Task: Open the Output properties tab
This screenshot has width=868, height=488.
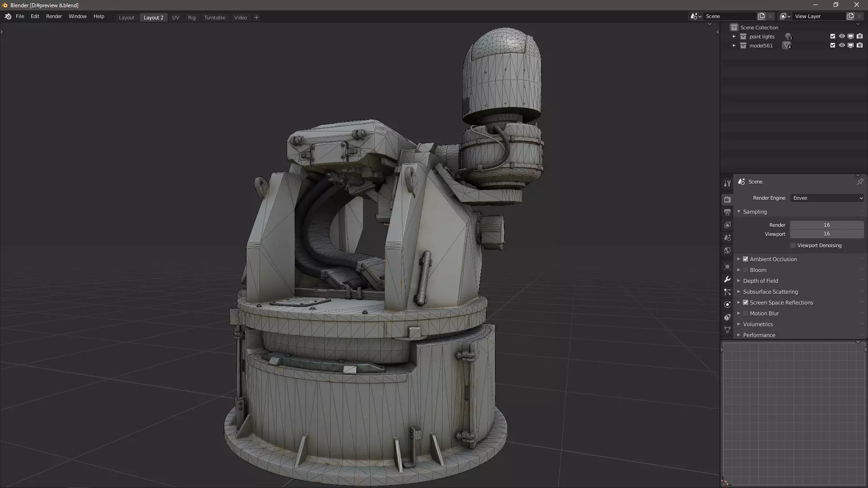Action: [727, 212]
